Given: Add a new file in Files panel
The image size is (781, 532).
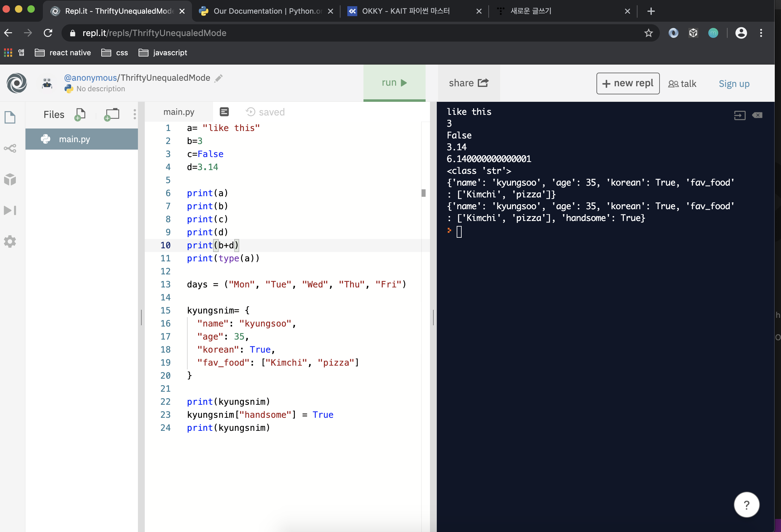Looking at the screenshot, I should click(x=80, y=115).
